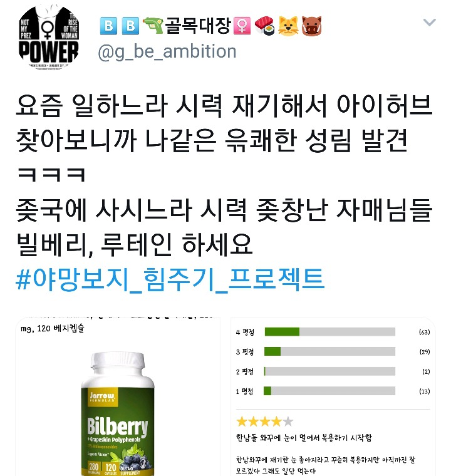This screenshot has height=476, width=451.
Task: Select the 3 평점 rating bar
Action: click(330, 351)
